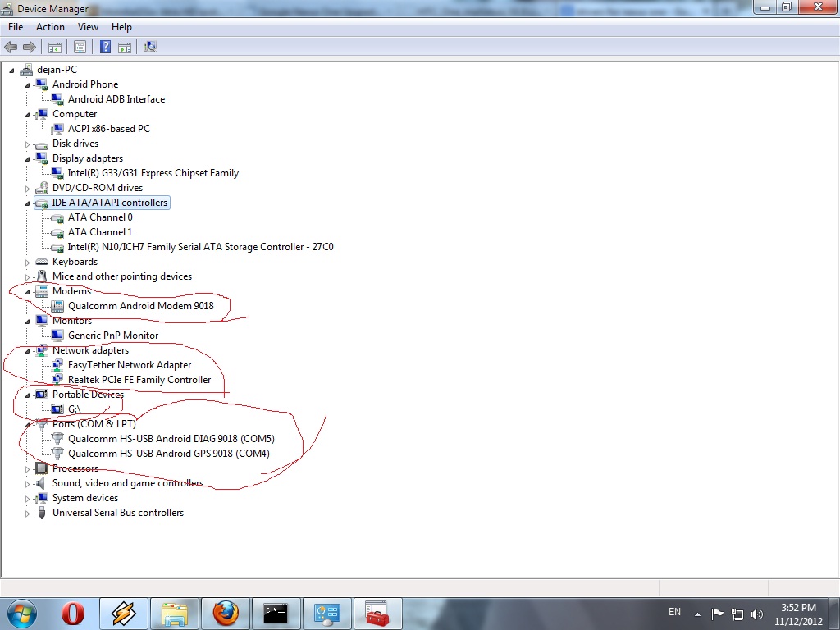Open the Command Prompt taskbar icon
840x630 pixels.
(276, 614)
